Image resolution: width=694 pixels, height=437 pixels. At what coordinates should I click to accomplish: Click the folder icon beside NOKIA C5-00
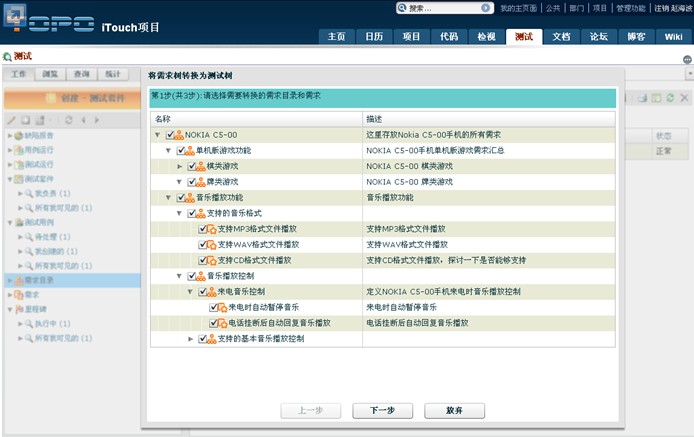pos(179,135)
